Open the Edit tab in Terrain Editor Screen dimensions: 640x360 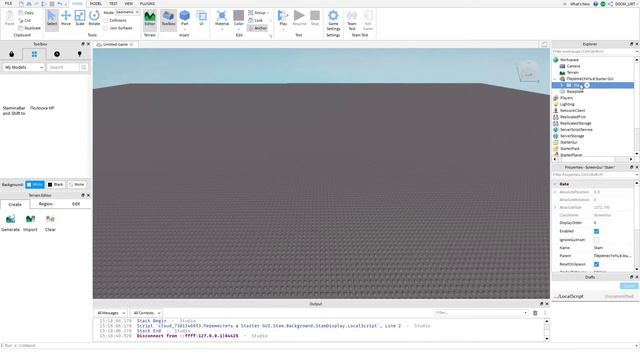[x=76, y=204]
